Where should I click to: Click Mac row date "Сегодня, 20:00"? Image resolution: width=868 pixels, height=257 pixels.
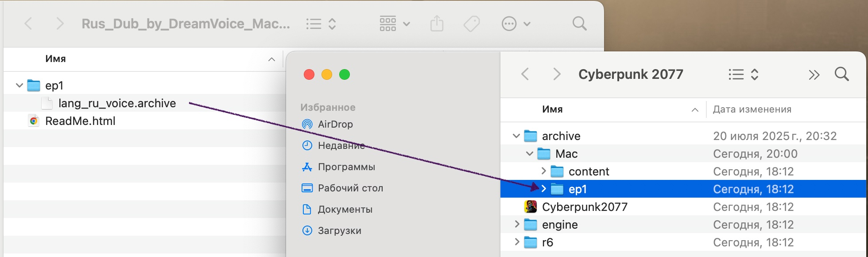[755, 154]
